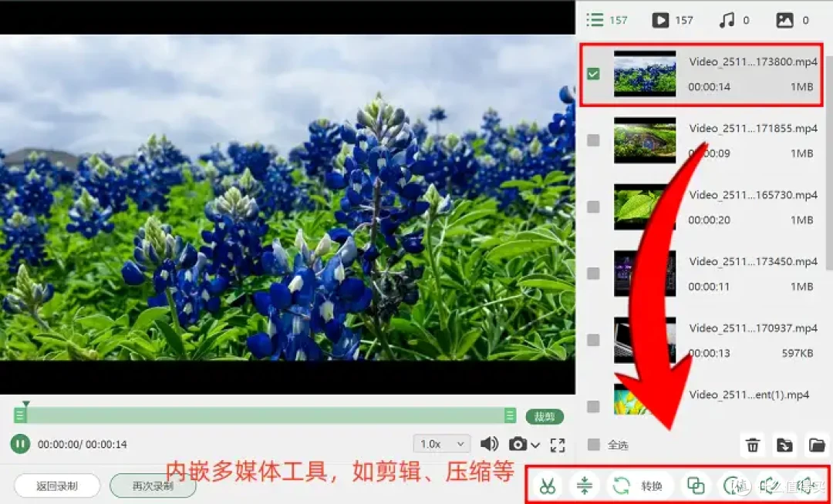Switch to the audio files tab
This screenshot has height=504, width=833.
click(734, 20)
